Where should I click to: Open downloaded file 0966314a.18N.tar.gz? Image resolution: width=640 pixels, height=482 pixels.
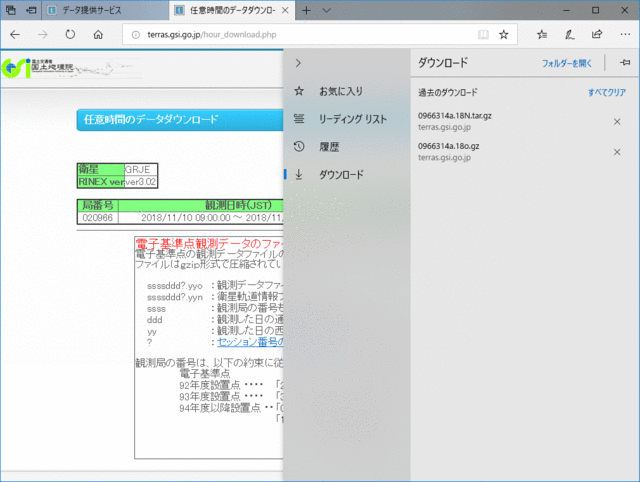click(x=455, y=116)
